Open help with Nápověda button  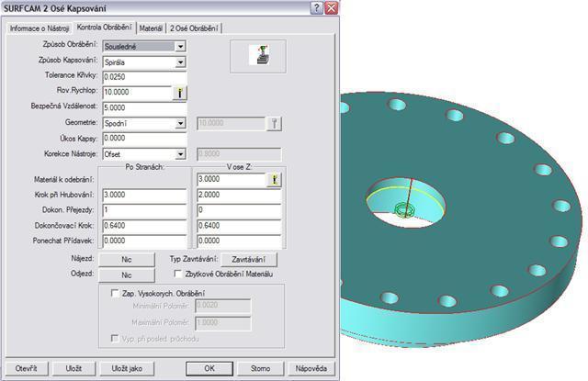pyautogui.click(x=311, y=369)
